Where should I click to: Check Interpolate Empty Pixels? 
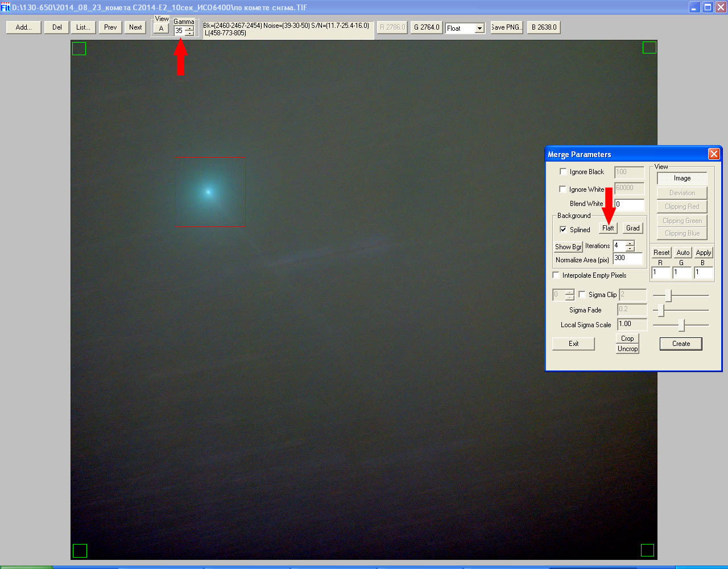556,275
